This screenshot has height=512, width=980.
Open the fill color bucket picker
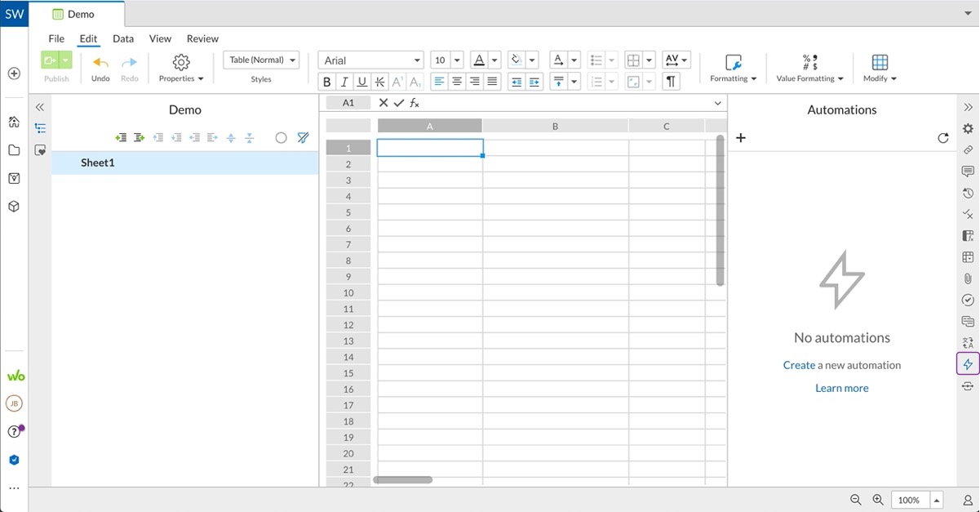(516, 60)
